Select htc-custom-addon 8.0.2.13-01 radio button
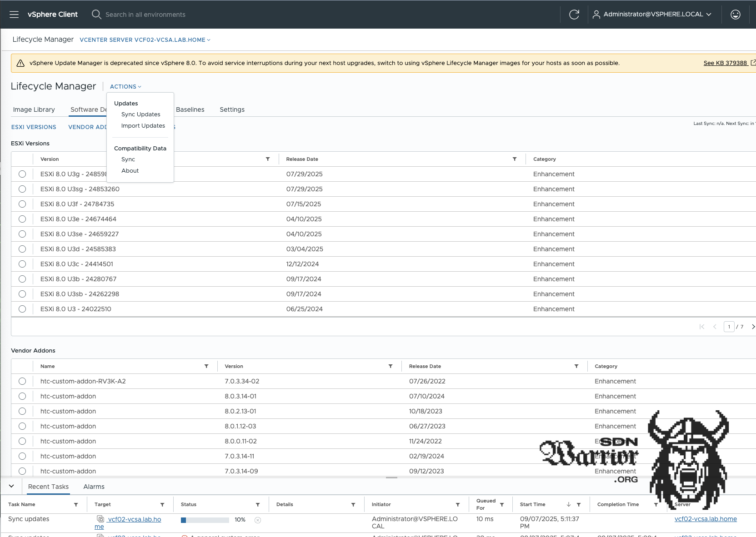The height and width of the screenshot is (537, 756). (x=22, y=411)
